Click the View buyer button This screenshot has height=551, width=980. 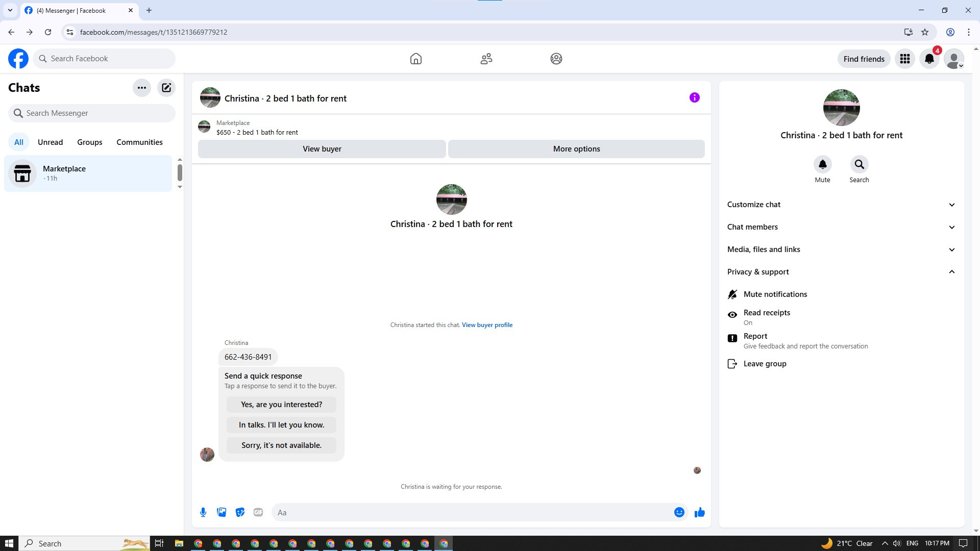322,149
